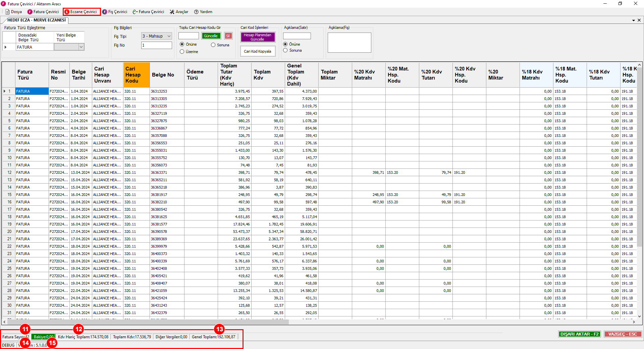The image size is (644, 349).
Task: Open the tab list dropdown arrow
Action: pos(633,20)
